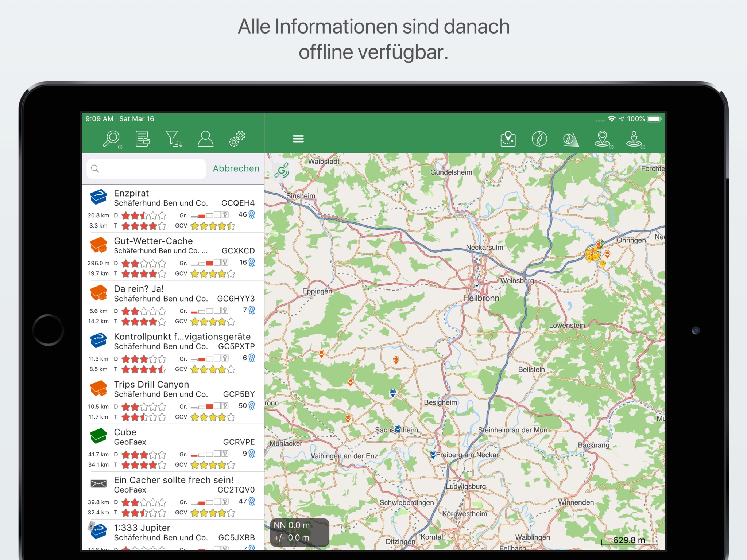The height and width of the screenshot is (560, 747).
Task: Tap the orange icon of Da rein? Ja!
Action: [x=98, y=293]
